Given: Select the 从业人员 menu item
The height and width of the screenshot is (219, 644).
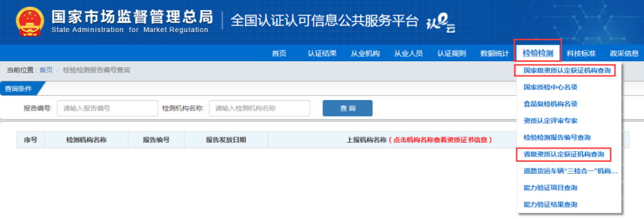Looking at the screenshot, I should [x=408, y=53].
